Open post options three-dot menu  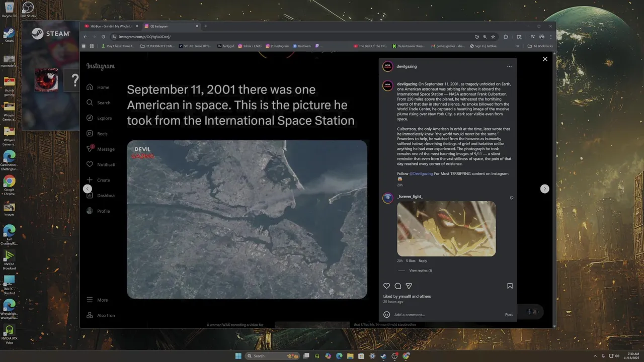pyautogui.click(x=509, y=66)
